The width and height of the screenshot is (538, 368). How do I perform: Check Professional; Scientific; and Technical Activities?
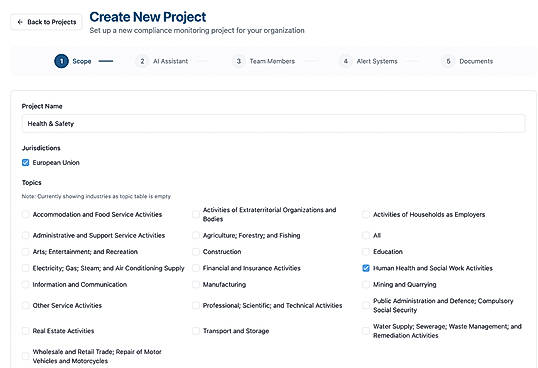pos(196,306)
